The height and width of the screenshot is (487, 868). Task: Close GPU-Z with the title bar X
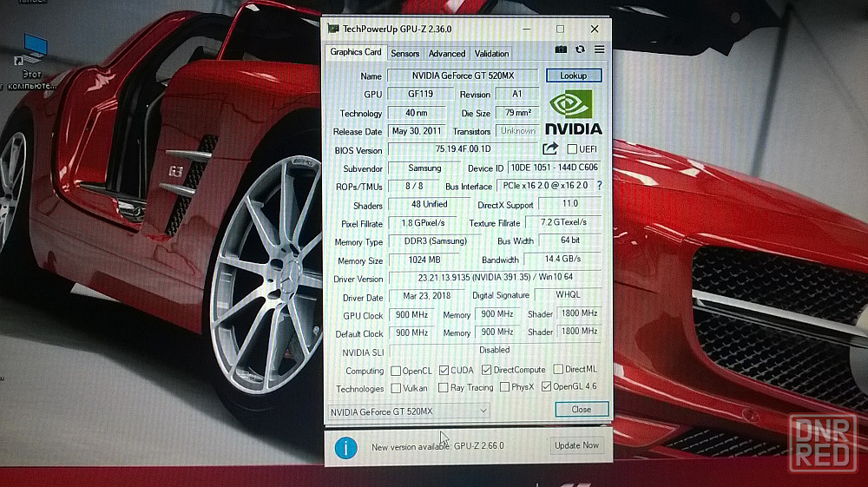(595, 29)
